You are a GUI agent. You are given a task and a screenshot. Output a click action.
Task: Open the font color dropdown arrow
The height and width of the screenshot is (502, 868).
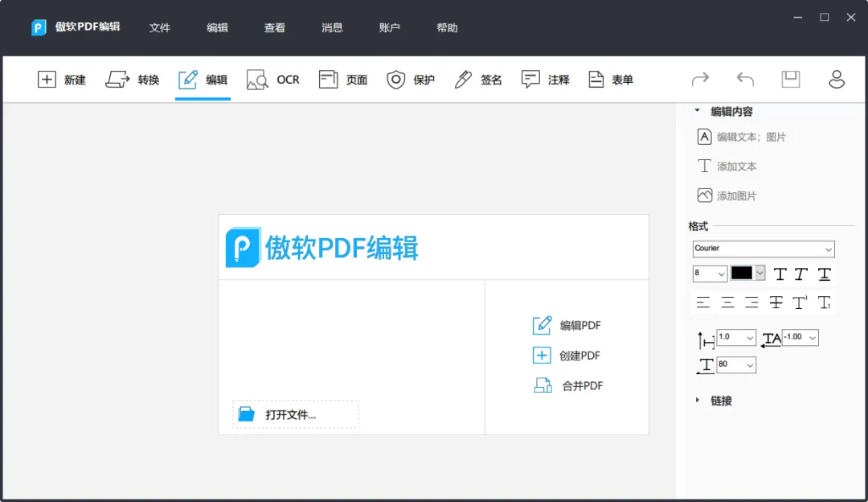760,274
